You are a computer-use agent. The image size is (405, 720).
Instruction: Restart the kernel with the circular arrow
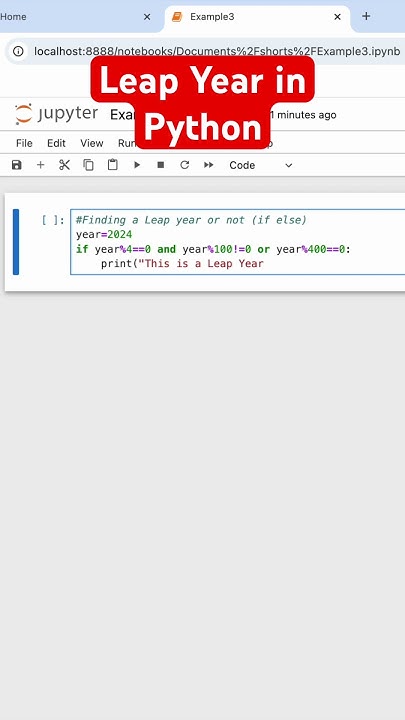coord(185,165)
